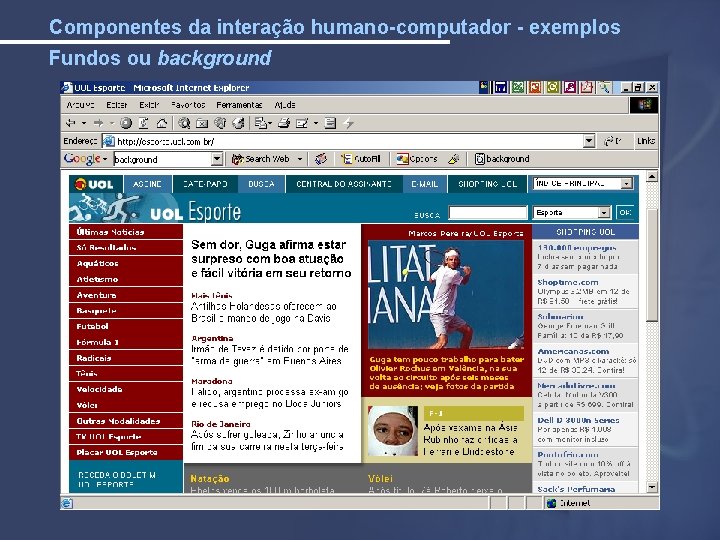Click the helmeted driver face thumbnail
Image resolution: width=720 pixels, height=540 pixels.
tap(393, 431)
